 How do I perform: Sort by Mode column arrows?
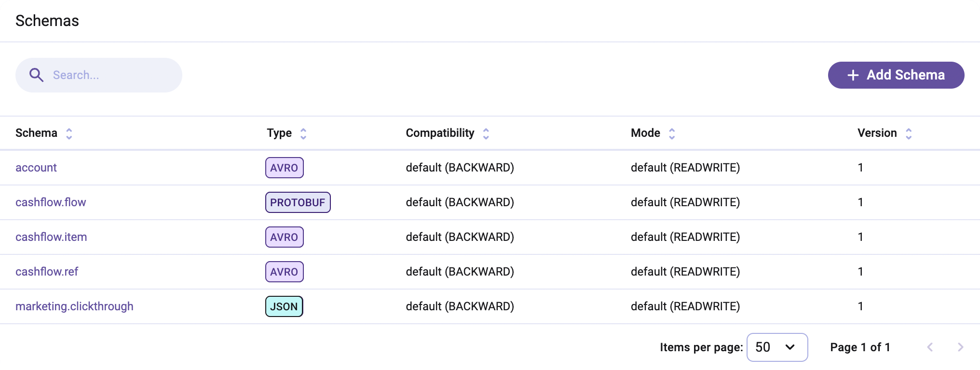672,133
